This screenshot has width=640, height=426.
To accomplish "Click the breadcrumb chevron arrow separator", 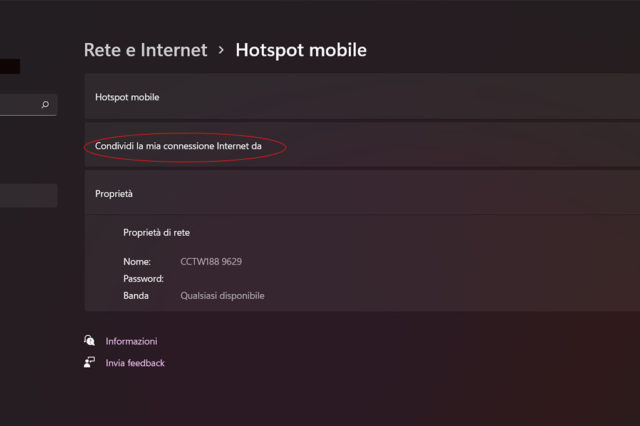I will click(x=221, y=50).
